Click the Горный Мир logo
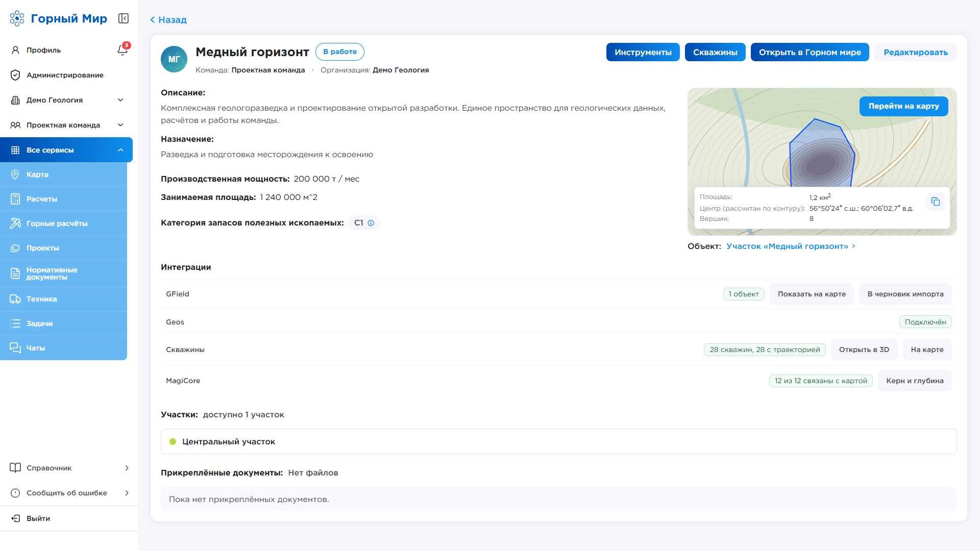 (x=59, y=18)
